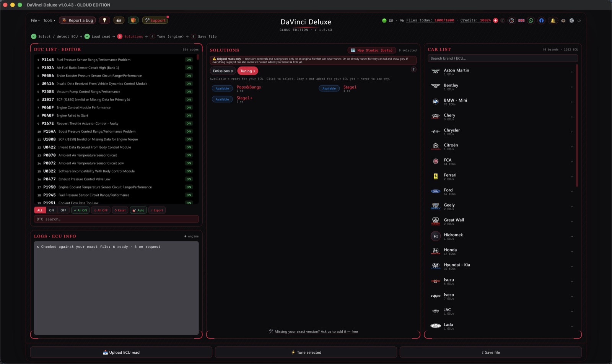Toggle ON switch for DTC P0070

tap(189, 155)
